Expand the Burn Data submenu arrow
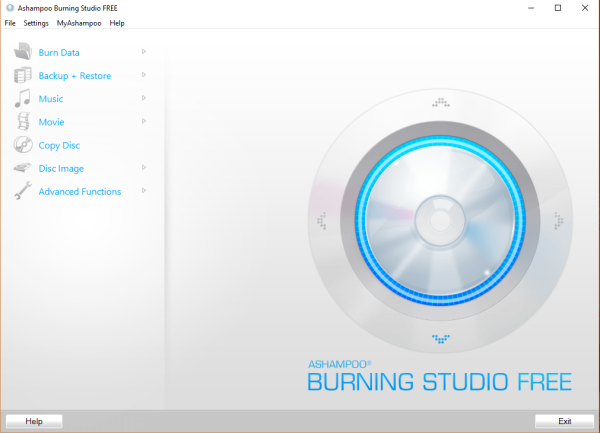The width and height of the screenshot is (600, 433). 144,52
